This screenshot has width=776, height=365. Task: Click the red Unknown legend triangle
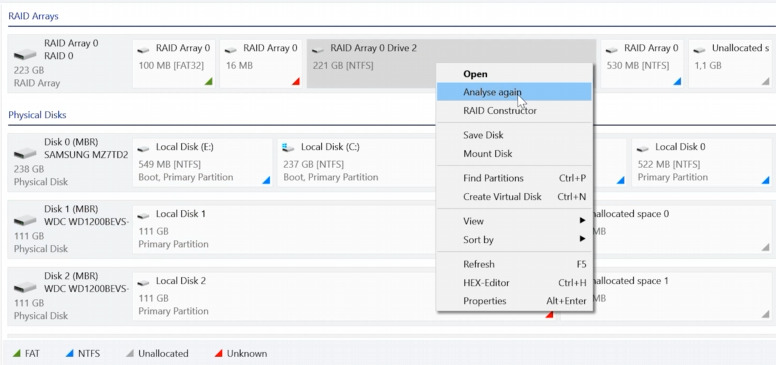tap(218, 354)
